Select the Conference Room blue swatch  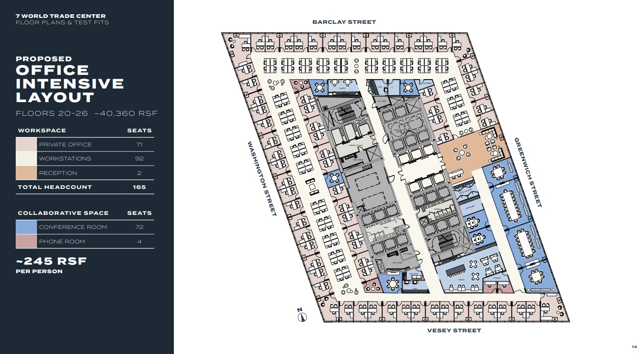[26, 227]
